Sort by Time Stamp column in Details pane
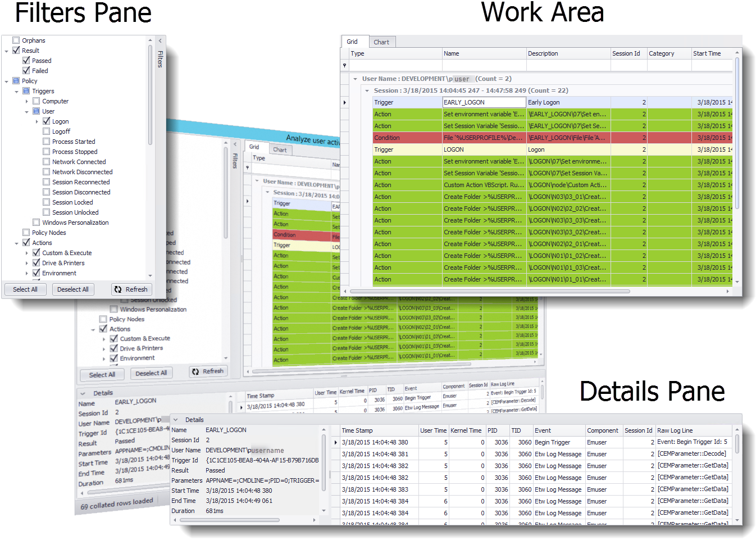756x540 pixels. (x=379, y=430)
